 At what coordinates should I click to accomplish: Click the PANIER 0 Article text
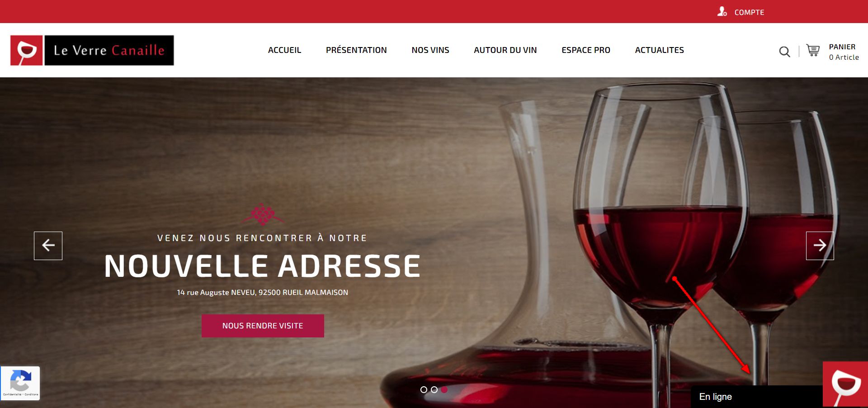coord(844,52)
